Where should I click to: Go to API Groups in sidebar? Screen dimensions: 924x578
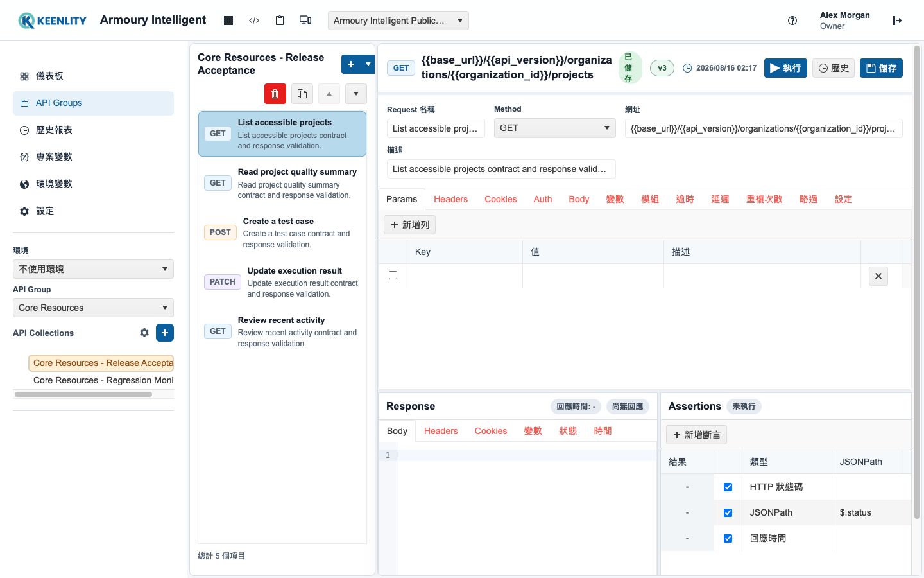click(x=93, y=103)
